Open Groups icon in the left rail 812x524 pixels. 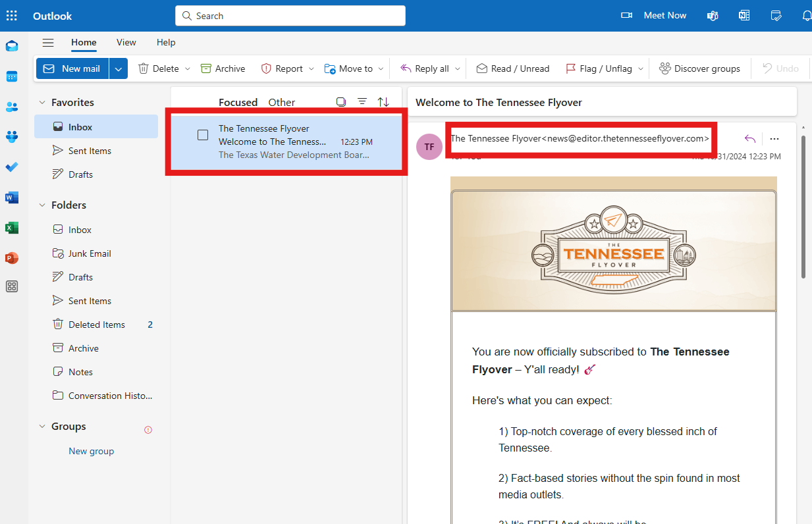pos(12,137)
